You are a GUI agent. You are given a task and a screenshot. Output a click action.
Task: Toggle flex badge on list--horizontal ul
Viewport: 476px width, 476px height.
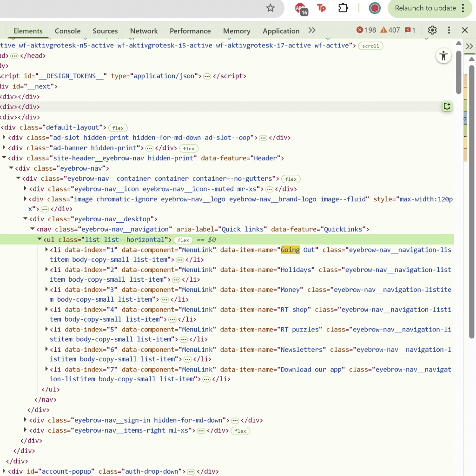(x=183, y=240)
